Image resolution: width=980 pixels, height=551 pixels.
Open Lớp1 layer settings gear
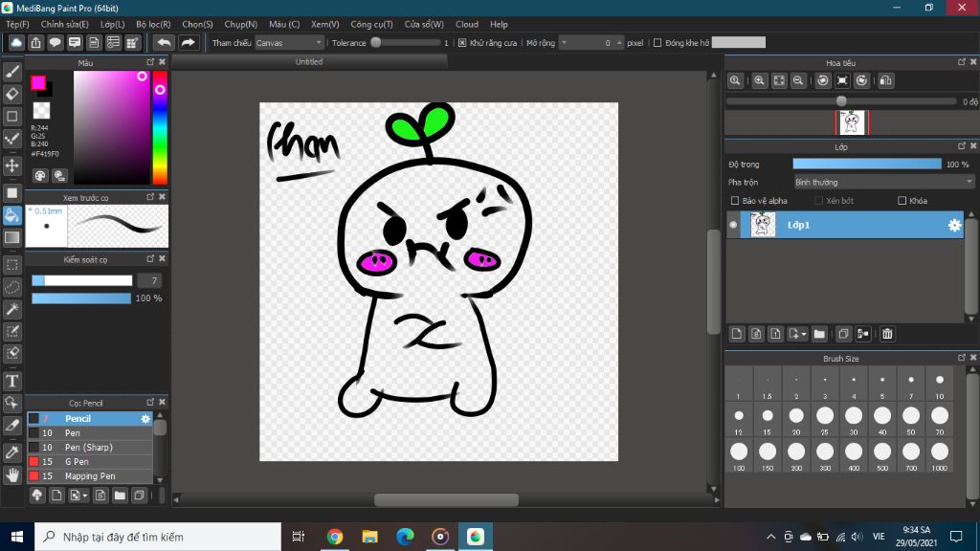point(954,225)
